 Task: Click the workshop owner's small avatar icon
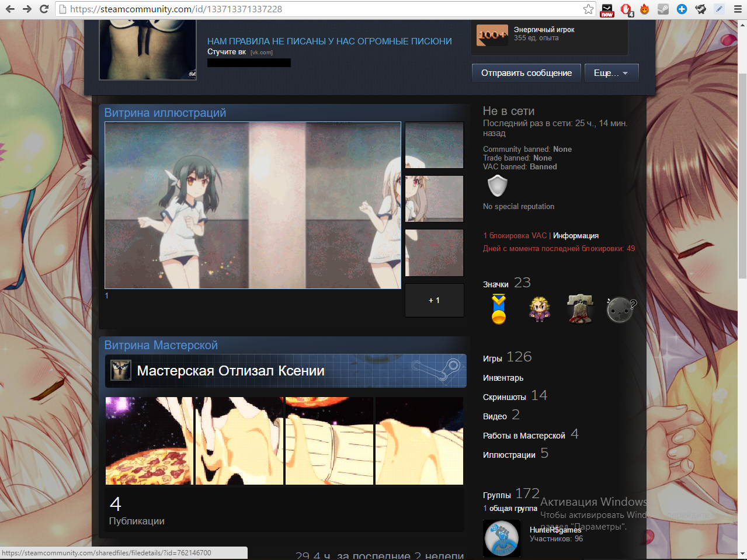(x=121, y=371)
